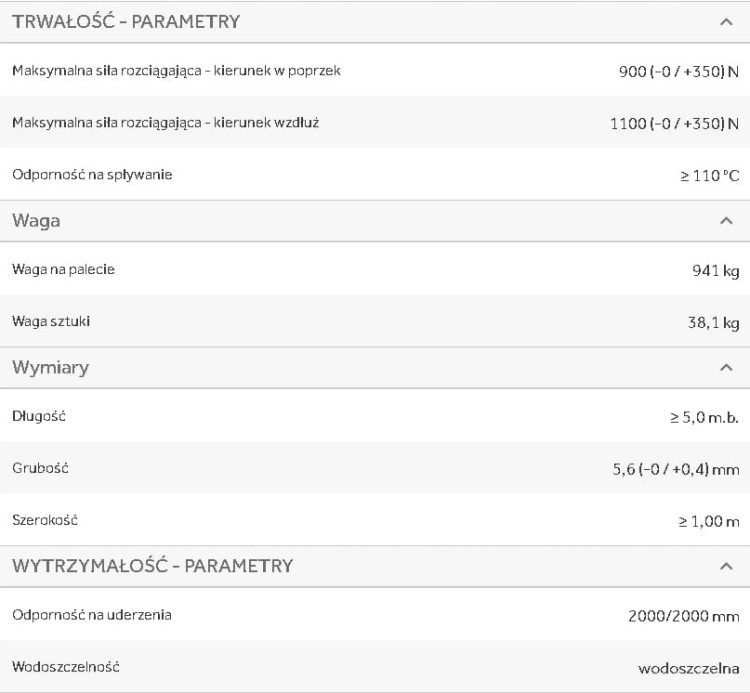Collapse the WYTRZYMAŁOŚĆ - PARAMETRY chevron

[x=726, y=567]
